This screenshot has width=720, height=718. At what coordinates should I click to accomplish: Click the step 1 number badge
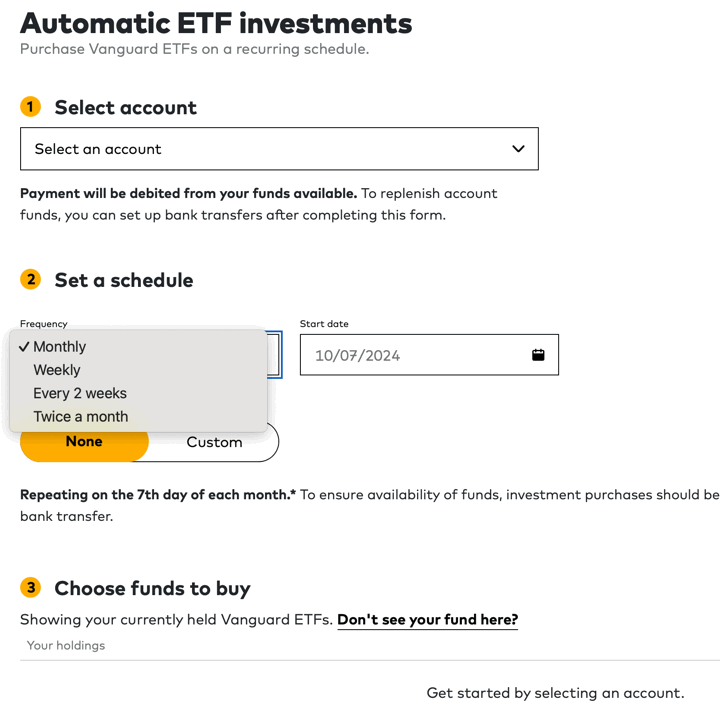coord(31,106)
